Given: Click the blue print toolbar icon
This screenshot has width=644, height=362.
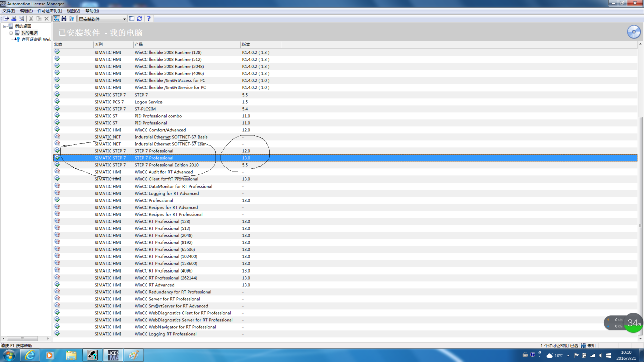Looking at the screenshot, I should pos(14,19).
